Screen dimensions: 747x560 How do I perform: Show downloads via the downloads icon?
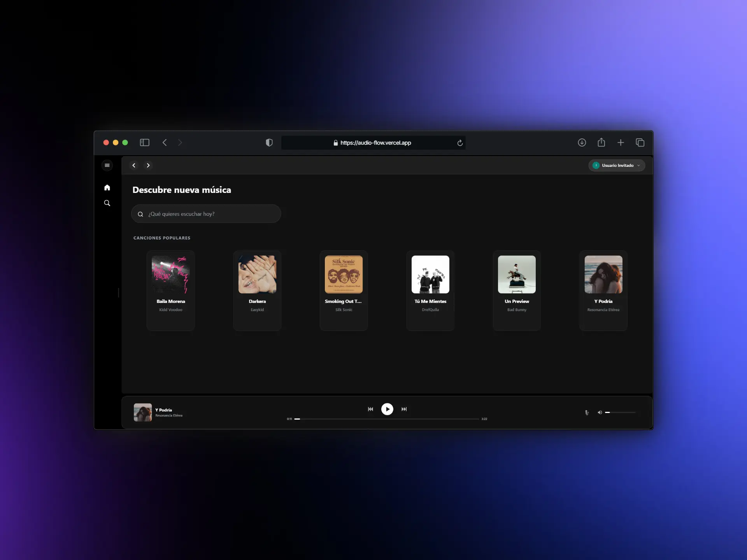coord(582,142)
